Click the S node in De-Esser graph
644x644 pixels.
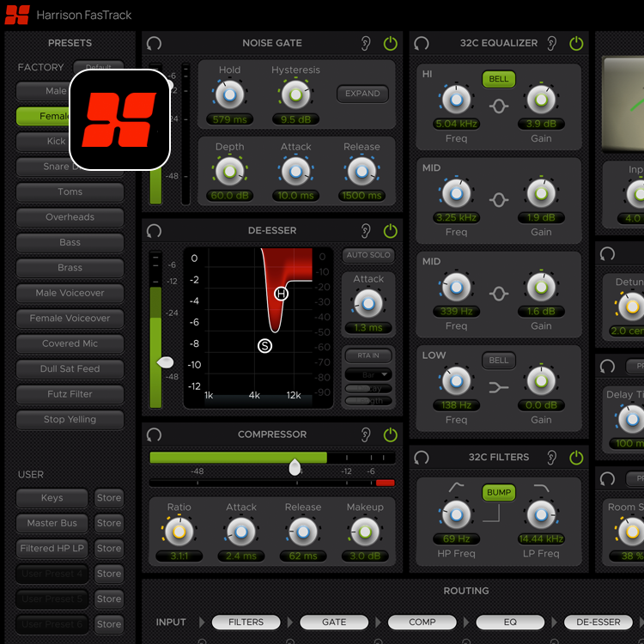tap(264, 345)
